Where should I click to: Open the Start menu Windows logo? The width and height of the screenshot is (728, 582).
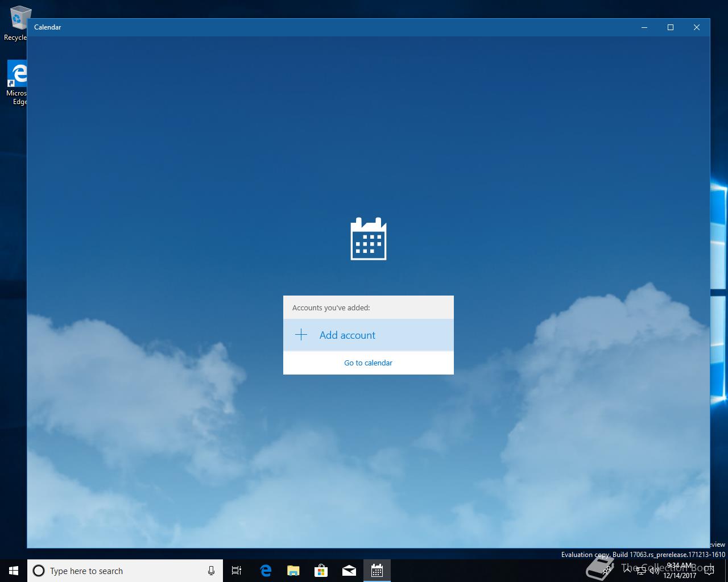(14, 571)
